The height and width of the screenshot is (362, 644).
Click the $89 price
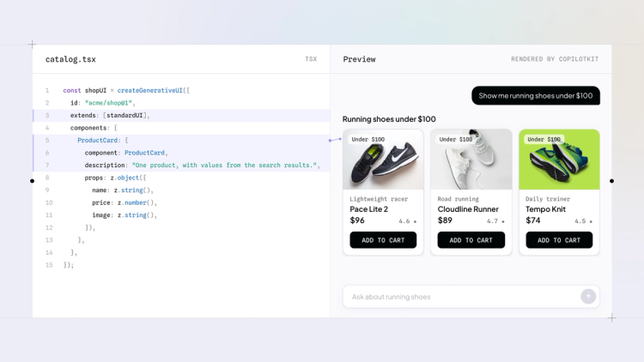(x=445, y=220)
